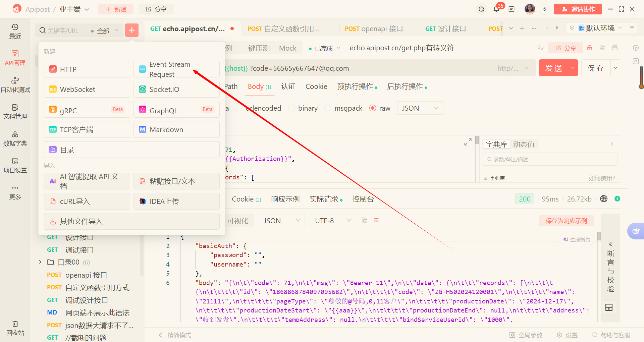The image size is (644, 342).
Task: Click the lock icon beside 分享
Action: coord(590,48)
